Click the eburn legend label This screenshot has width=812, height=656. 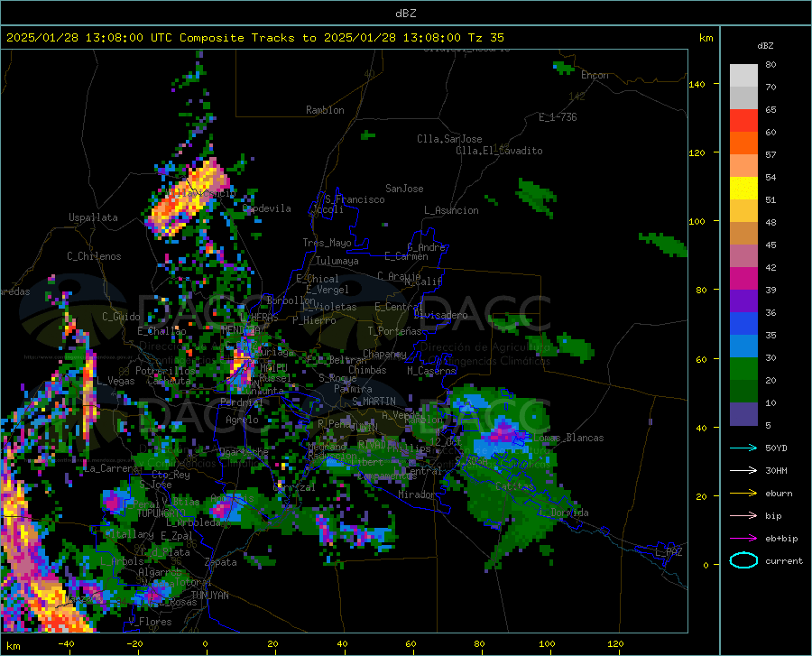coord(779,493)
